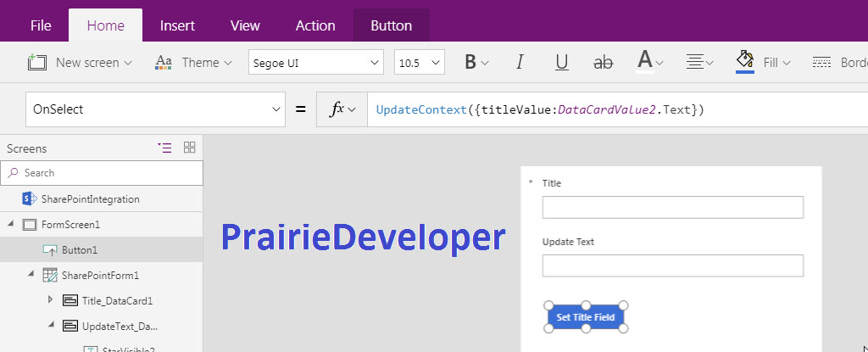The height and width of the screenshot is (352, 868).
Task: Expand the New screen dropdown arrow
Action: 128,64
